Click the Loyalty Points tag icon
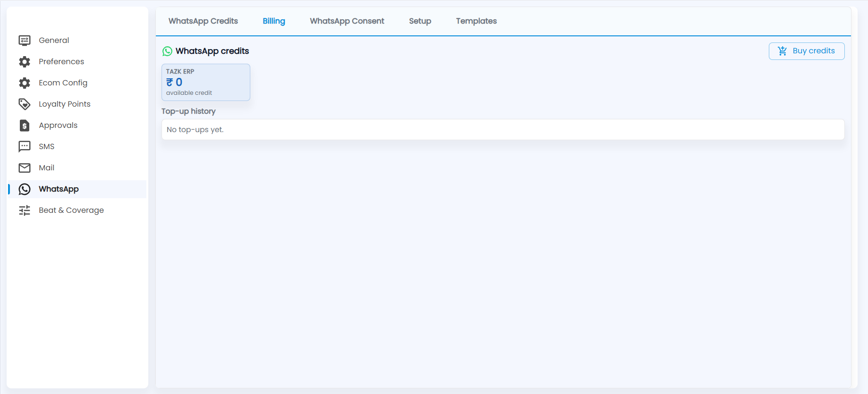 (x=25, y=104)
